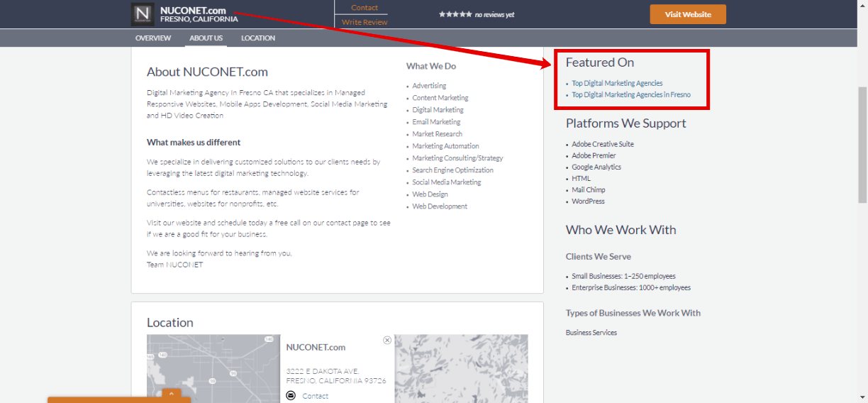
Task: Select Market Research list item
Action: [438, 134]
